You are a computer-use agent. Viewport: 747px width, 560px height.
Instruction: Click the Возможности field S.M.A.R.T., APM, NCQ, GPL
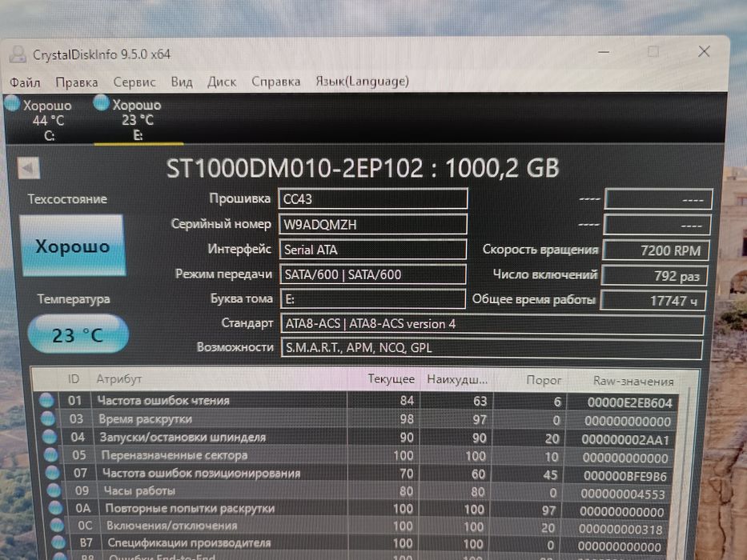pos(492,348)
